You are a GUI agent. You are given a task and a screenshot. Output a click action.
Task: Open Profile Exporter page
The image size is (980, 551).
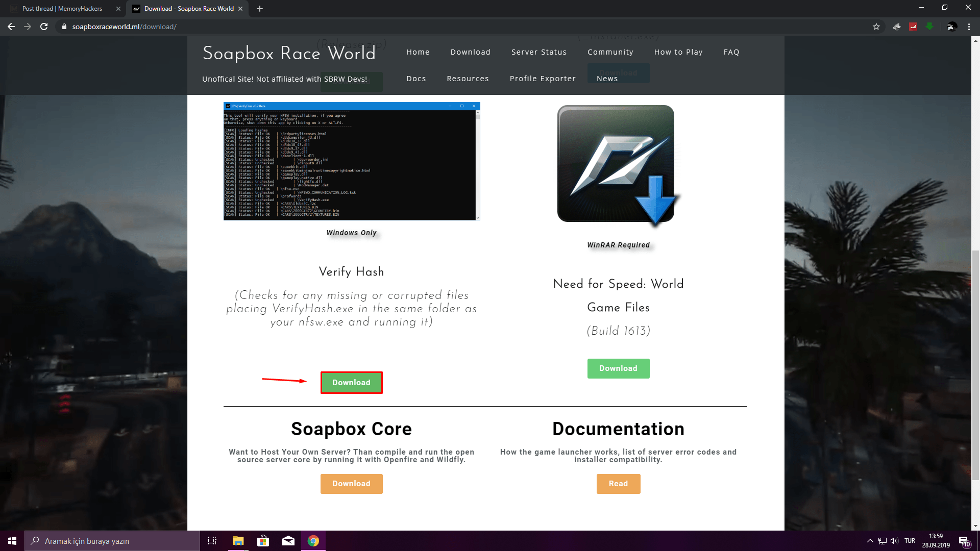click(x=543, y=79)
